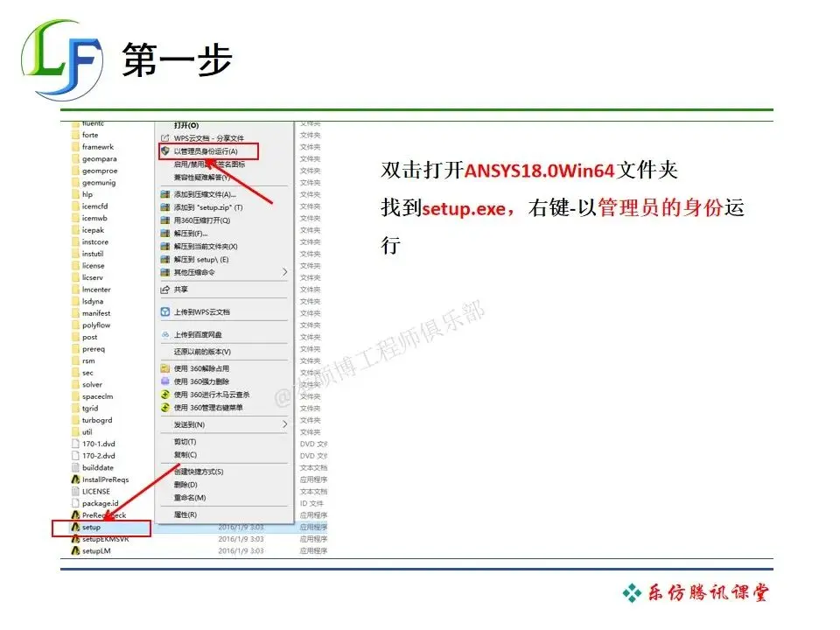This screenshot has height=630, width=840.
Task: Click the ANSYS icon beside InstallPreReqs
Action: 75,479
